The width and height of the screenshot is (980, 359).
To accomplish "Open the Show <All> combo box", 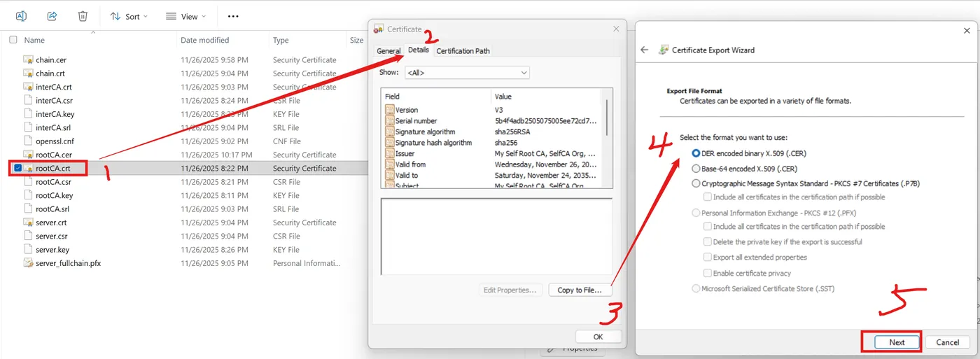I will (466, 73).
